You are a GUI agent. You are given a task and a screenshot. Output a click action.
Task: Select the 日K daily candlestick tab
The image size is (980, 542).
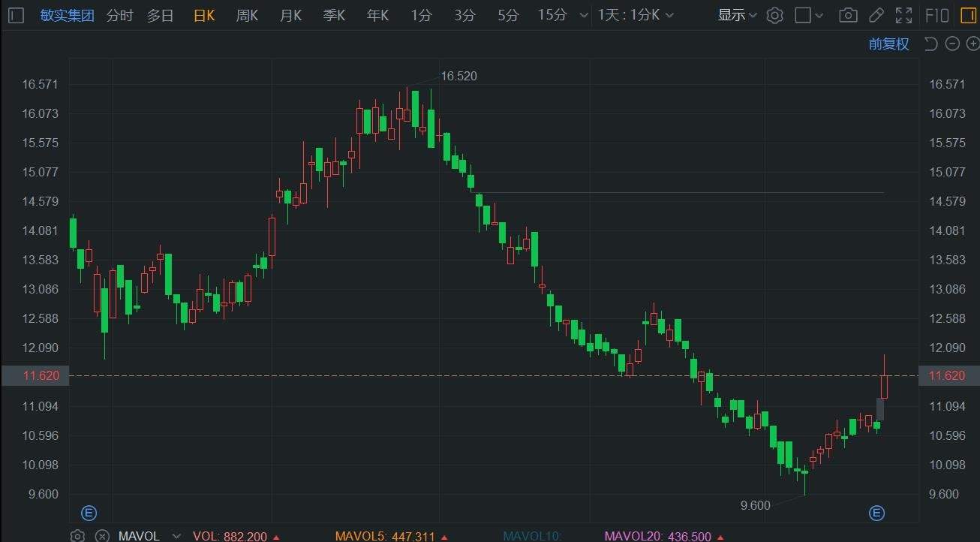point(204,15)
